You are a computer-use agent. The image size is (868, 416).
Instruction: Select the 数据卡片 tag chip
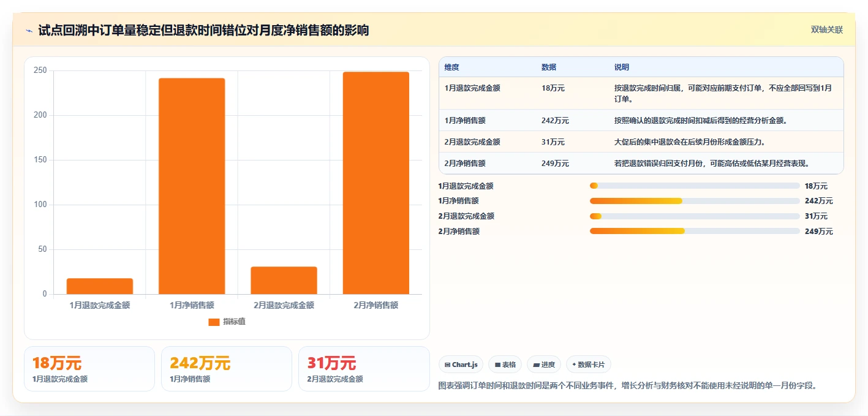tap(589, 365)
